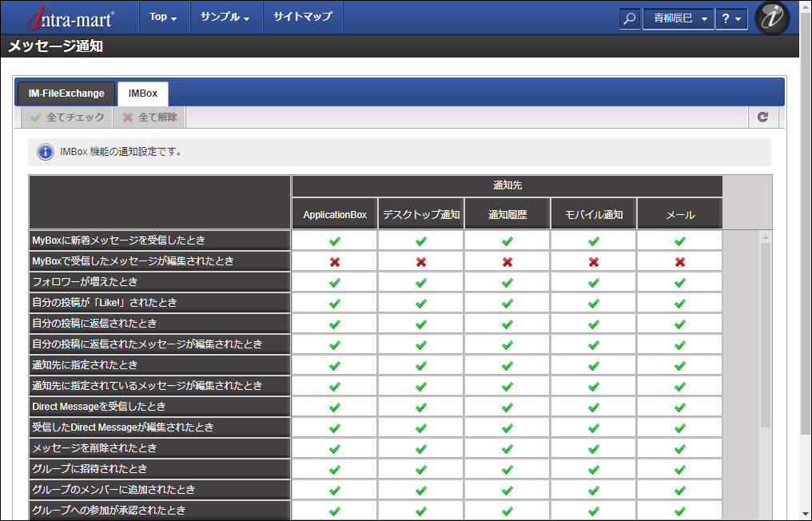Open the サイトマップ link

pos(302,17)
